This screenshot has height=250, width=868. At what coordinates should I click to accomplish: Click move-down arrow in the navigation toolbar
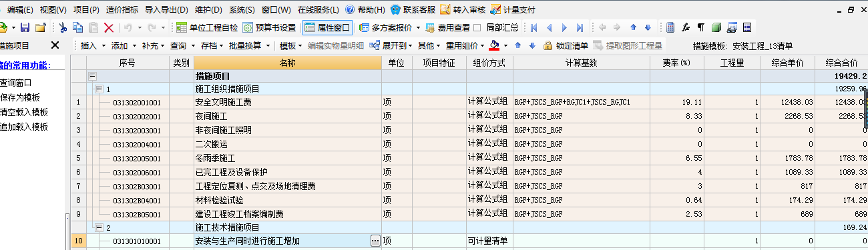coord(647,27)
